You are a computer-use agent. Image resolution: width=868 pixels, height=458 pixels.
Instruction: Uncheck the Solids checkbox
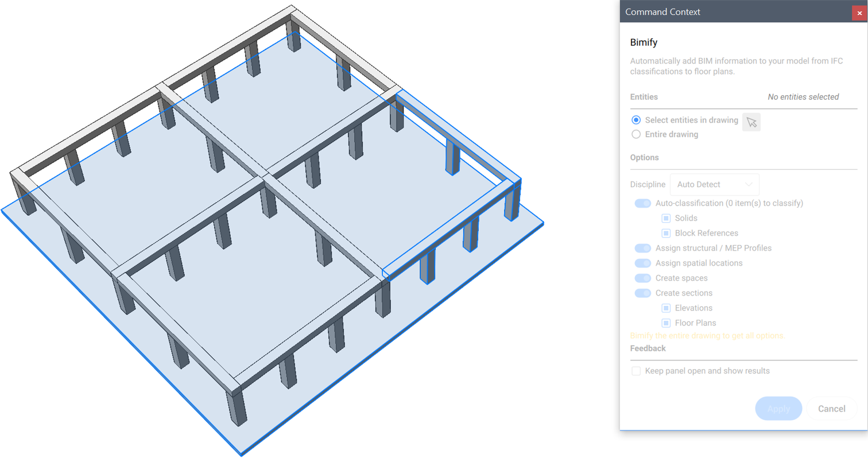point(666,218)
